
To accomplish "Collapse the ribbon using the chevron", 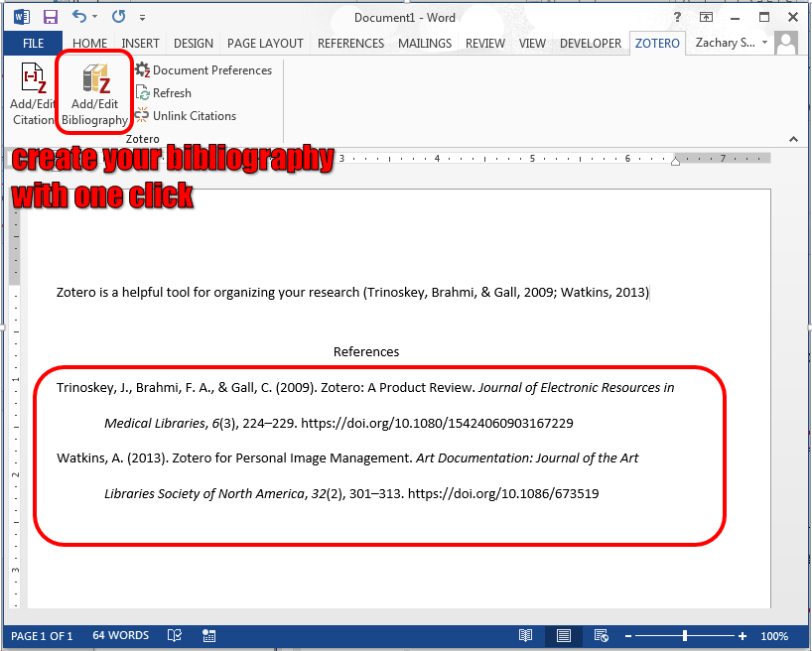I will tap(794, 139).
